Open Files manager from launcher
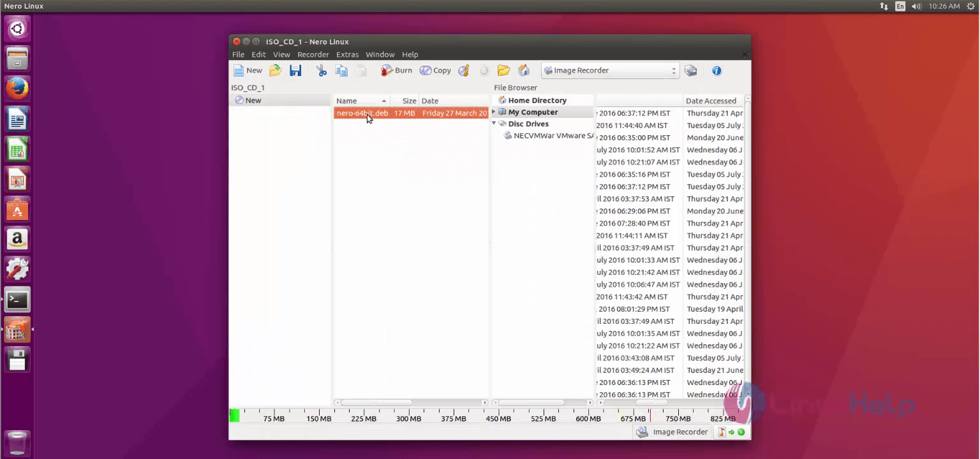Viewport: 980px width, 459px height. click(x=17, y=58)
